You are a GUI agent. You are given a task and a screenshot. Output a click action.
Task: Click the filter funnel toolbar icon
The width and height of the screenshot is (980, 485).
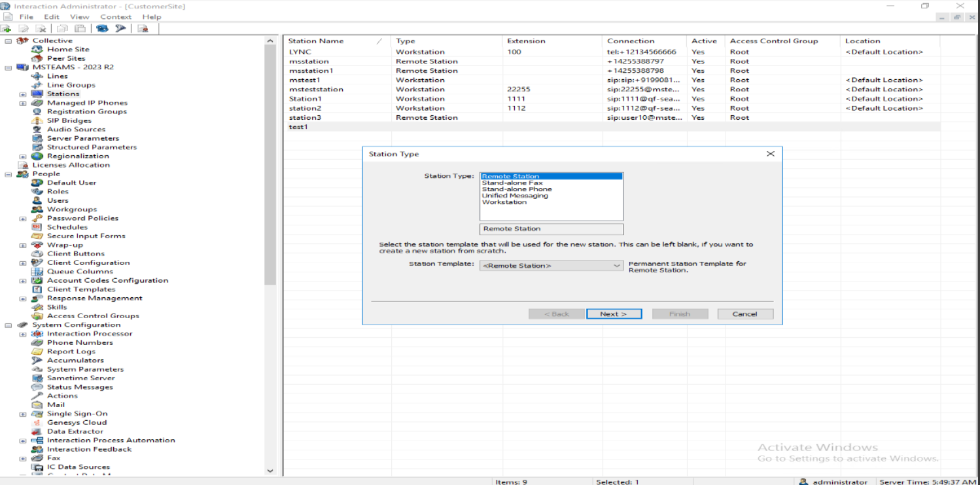120,29
